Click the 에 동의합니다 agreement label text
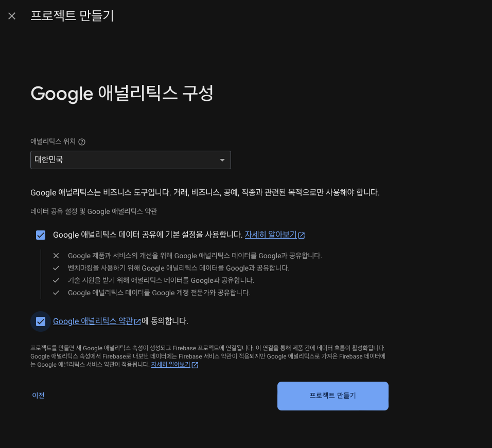 coord(165,321)
